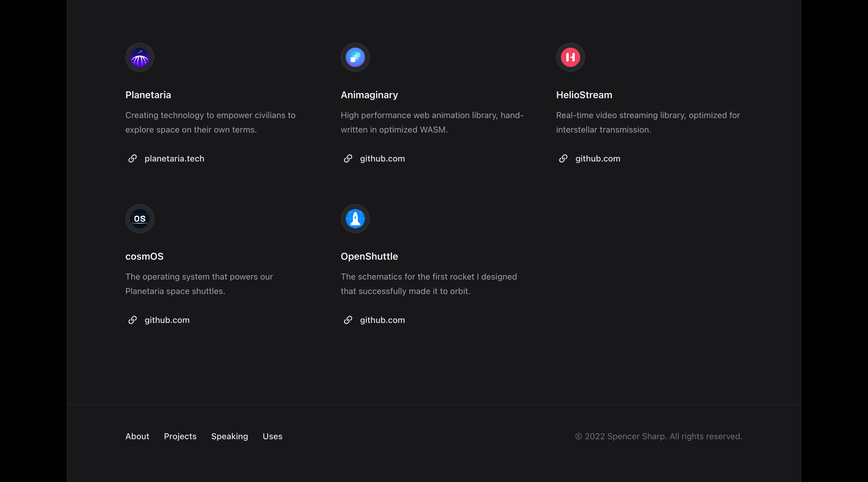
Task: Open Animaginary's github.com link
Action: (382, 159)
